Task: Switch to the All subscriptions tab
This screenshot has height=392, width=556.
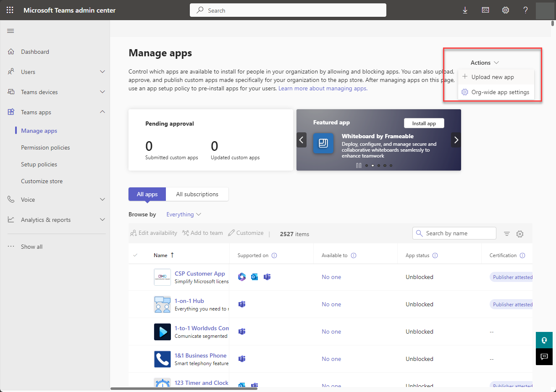Action: click(x=197, y=194)
